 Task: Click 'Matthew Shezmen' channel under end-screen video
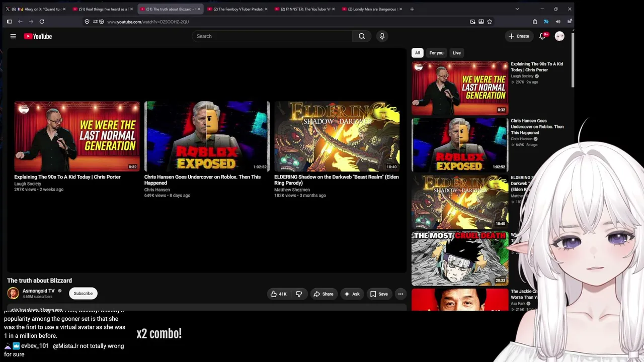(292, 190)
